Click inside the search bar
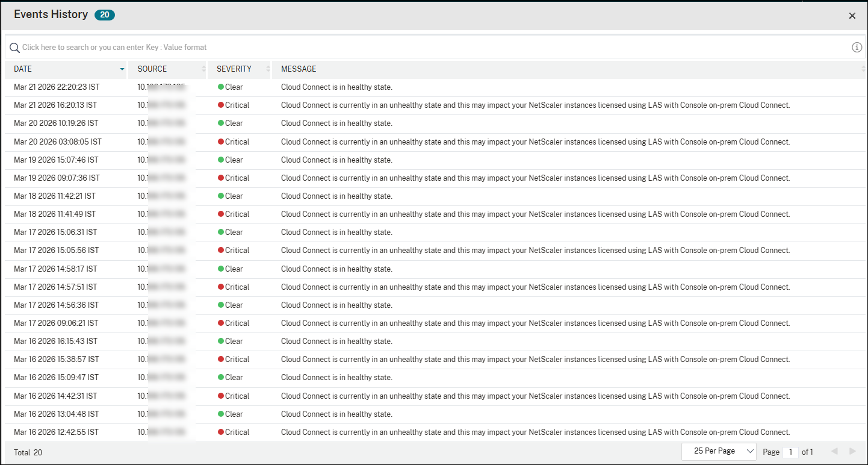Image resolution: width=868 pixels, height=465 pixels. point(241,47)
